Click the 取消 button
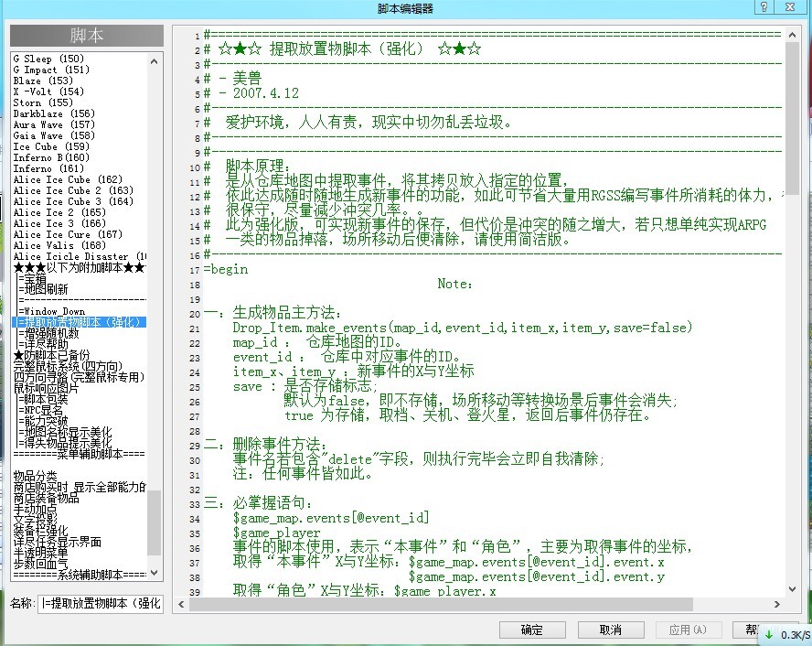This screenshot has width=812, height=646. pos(611,630)
